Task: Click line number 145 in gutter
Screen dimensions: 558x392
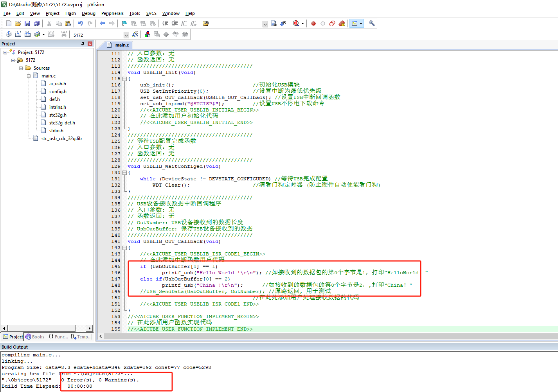Action: tap(116, 266)
